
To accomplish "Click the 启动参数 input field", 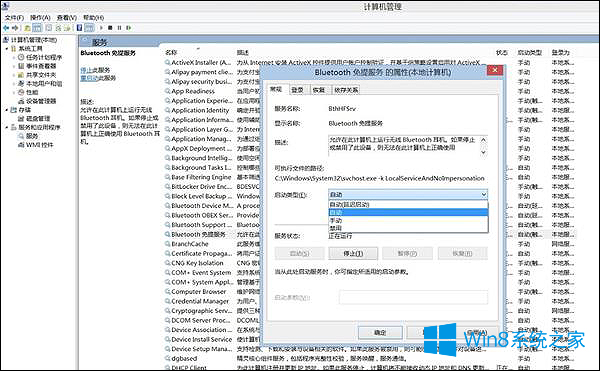I will click(413, 297).
